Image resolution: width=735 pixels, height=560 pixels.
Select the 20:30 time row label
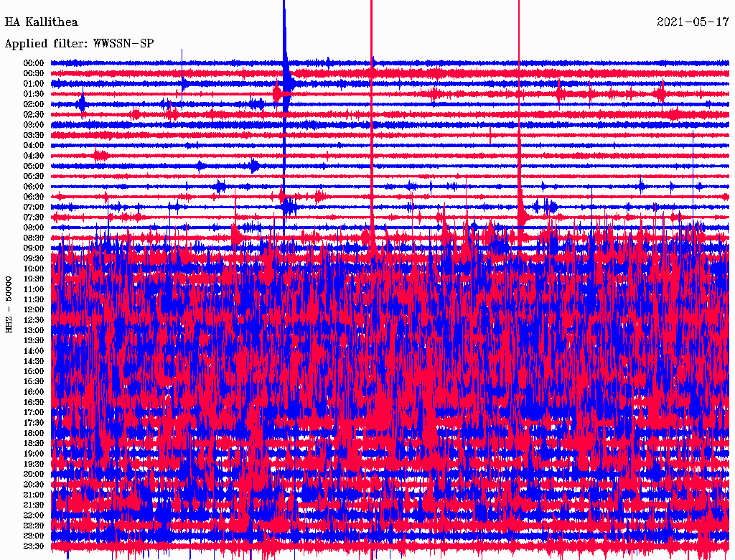[x=34, y=485]
